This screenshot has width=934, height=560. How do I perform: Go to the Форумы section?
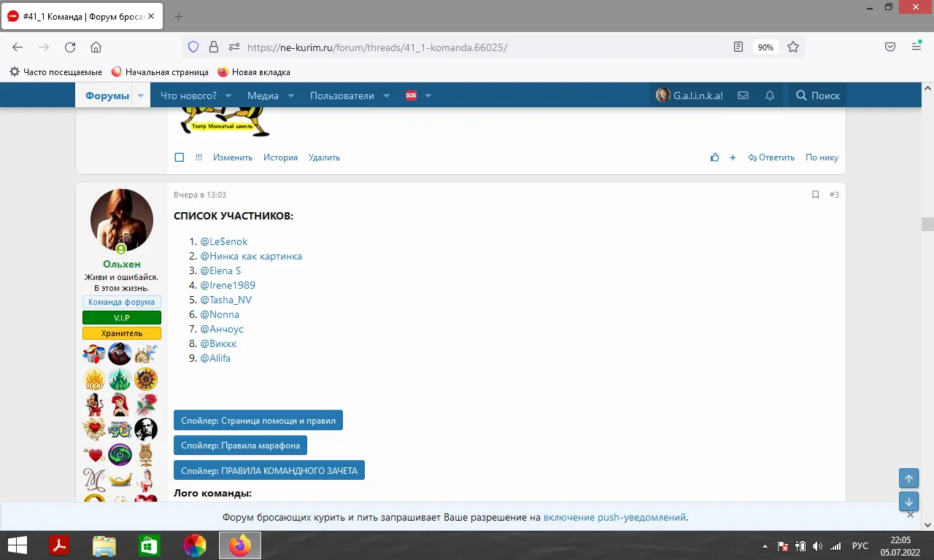[x=107, y=96]
